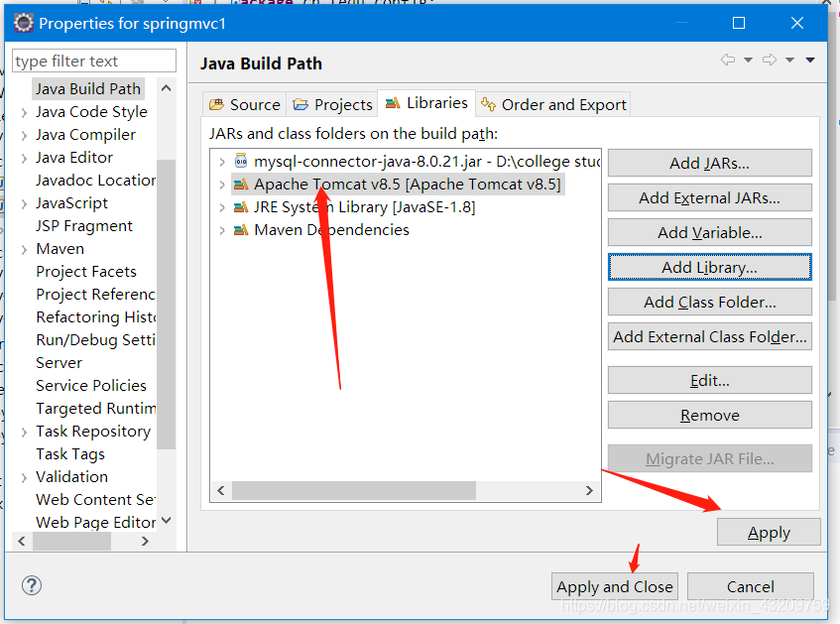
Task: Open the back history dropdown arrow
Action: pos(748,61)
